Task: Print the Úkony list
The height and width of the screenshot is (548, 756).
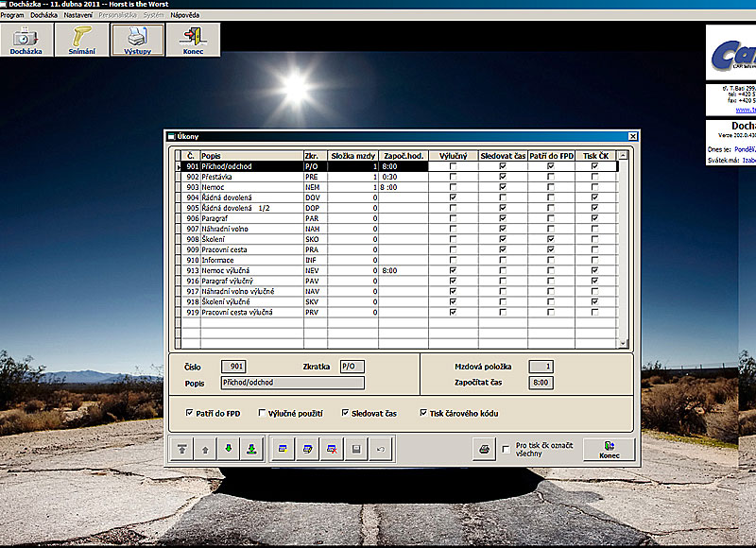Action: pos(484,449)
